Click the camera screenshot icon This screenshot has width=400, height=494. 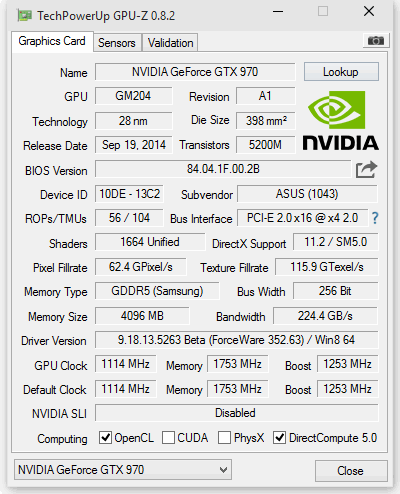[x=375, y=41]
